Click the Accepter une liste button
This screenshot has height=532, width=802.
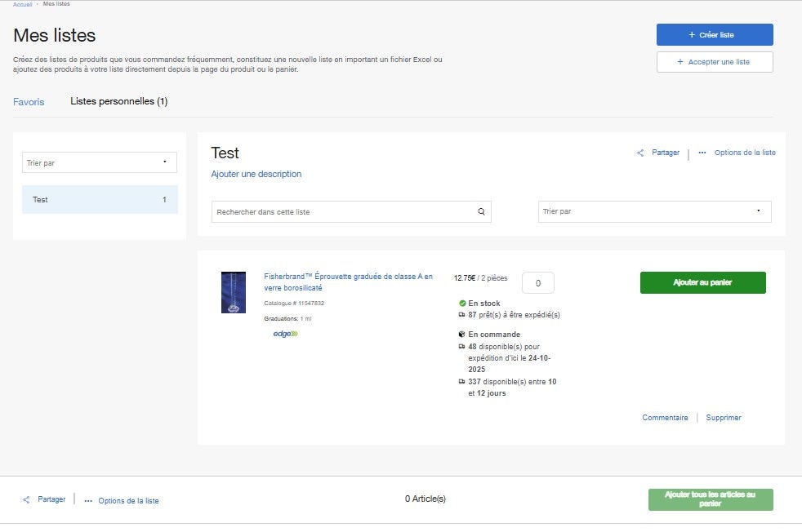pyautogui.click(x=714, y=61)
